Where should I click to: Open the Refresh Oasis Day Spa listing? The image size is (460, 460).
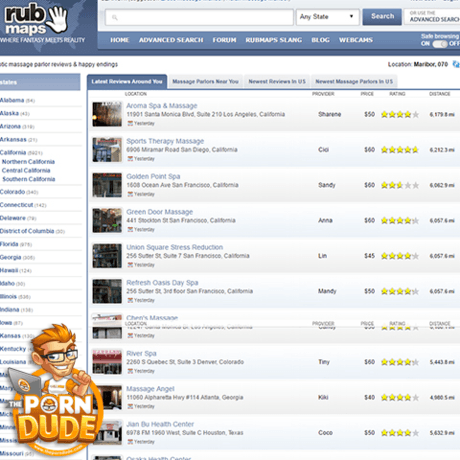pos(162,283)
